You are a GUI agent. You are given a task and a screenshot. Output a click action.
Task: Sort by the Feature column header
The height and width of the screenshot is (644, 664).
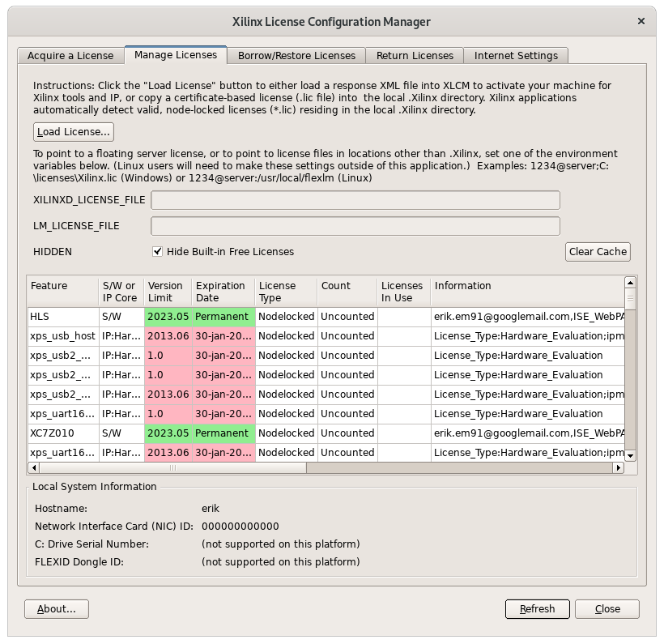(63, 292)
